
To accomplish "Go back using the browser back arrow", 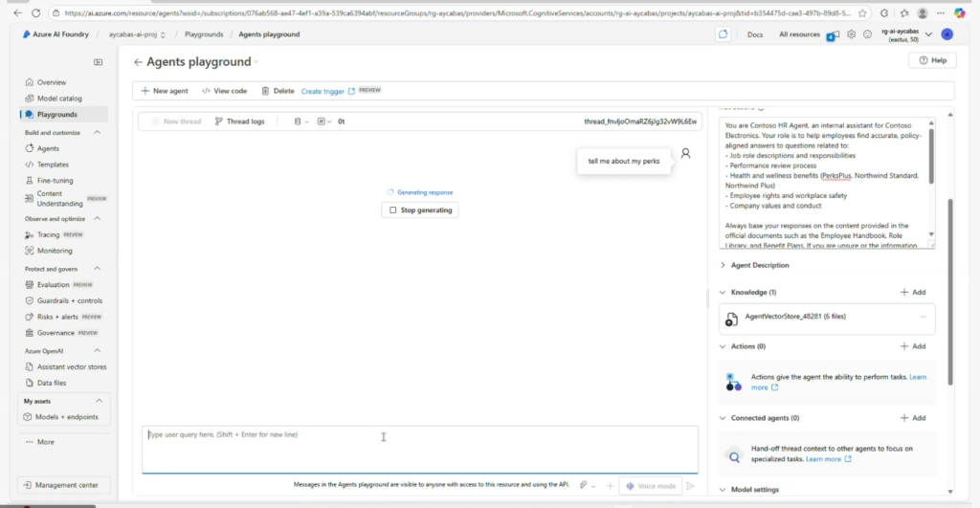I will point(17,12).
